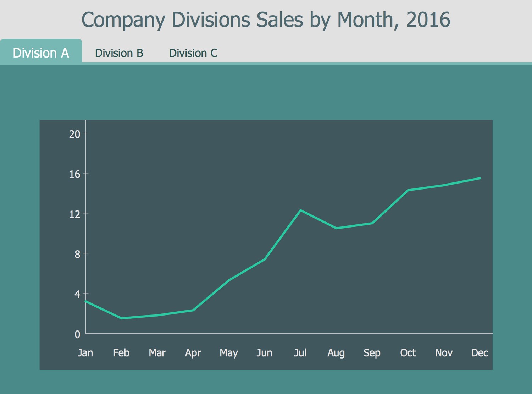Click the Jan label on x-axis
Image resolution: width=532 pixels, height=394 pixels.
(x=85, y=353)
